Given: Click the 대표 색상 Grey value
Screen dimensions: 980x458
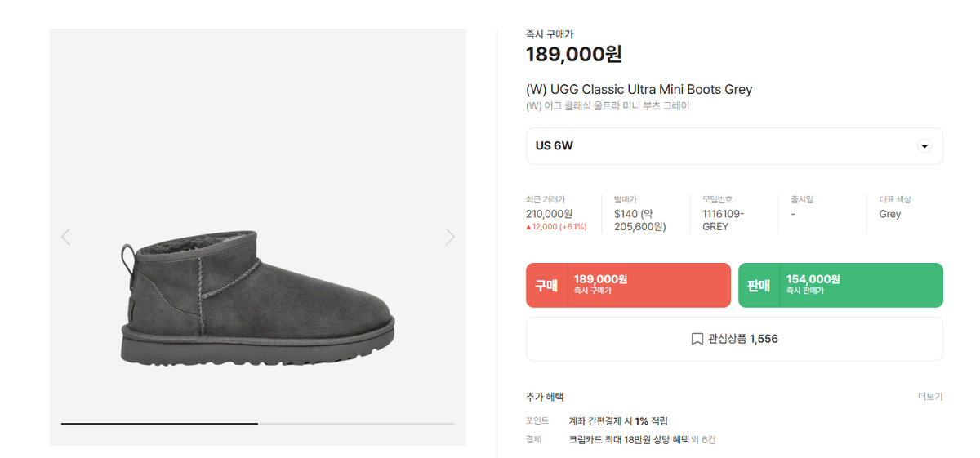Looking at the screenshot, I should [890, 214].
